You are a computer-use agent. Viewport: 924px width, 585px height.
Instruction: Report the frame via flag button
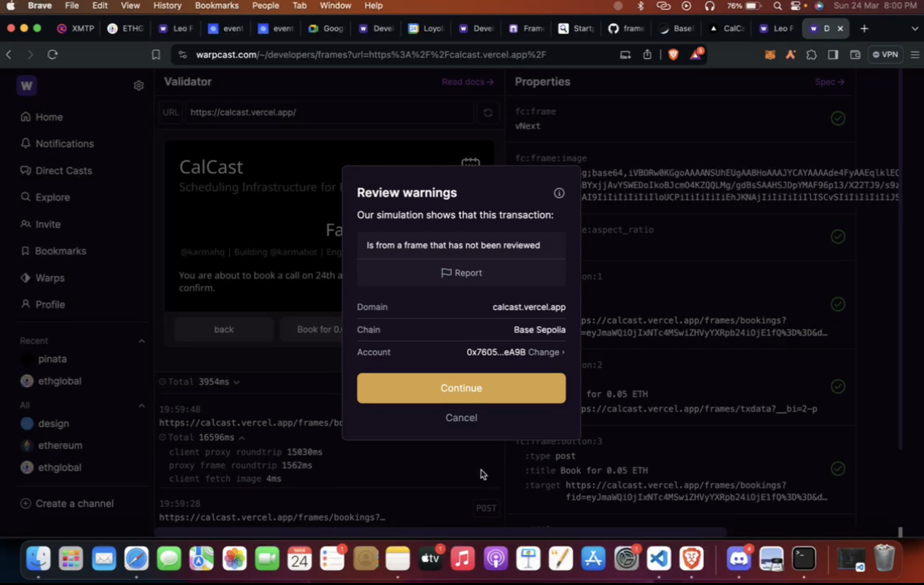pyautogui.click(x=461, y=273)
